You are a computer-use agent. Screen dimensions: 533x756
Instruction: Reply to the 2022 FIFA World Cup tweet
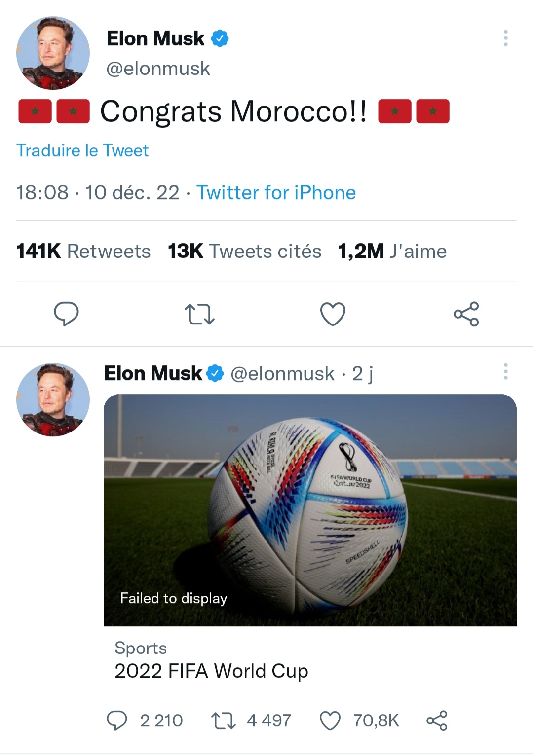click(117, 720)
